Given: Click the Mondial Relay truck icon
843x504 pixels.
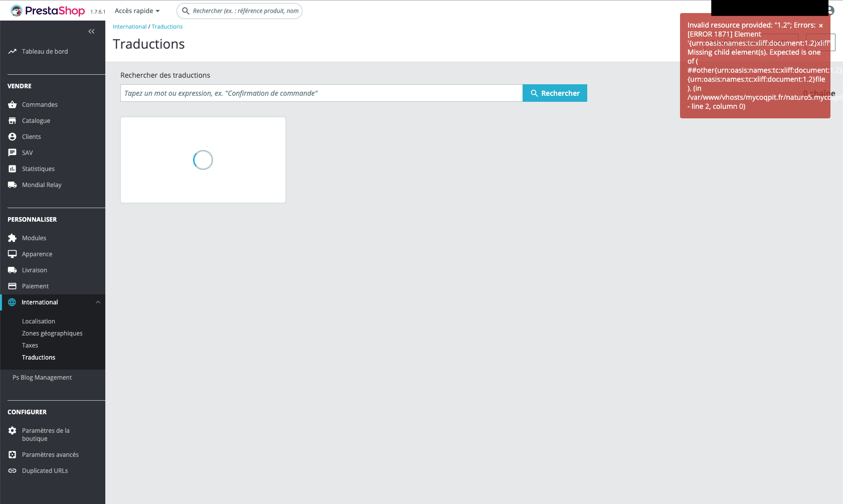Looking at the screenshot, I should [x=13, y=185].
